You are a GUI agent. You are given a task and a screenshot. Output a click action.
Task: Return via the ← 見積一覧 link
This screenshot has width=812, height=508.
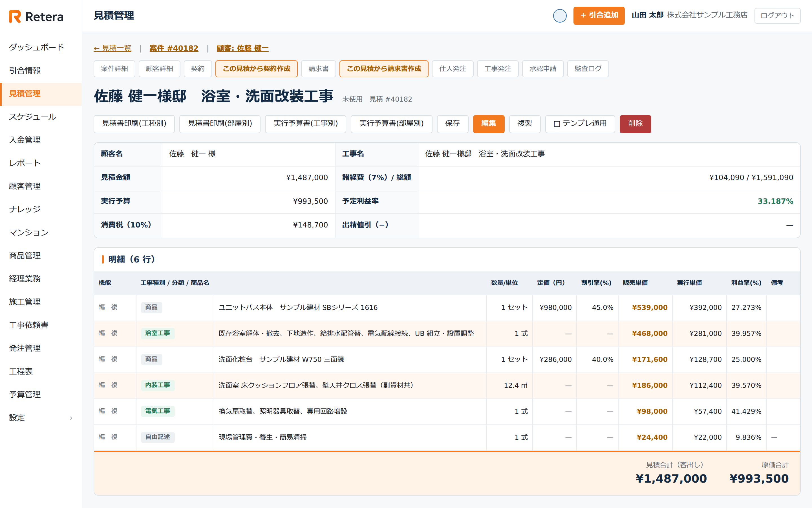(x=112, y=48)
